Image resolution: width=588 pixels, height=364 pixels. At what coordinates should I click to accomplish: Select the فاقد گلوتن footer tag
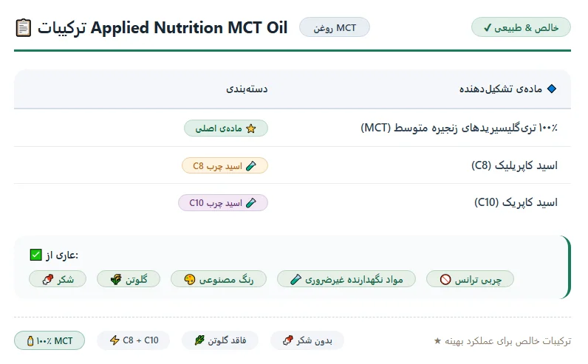click(220, 340)
